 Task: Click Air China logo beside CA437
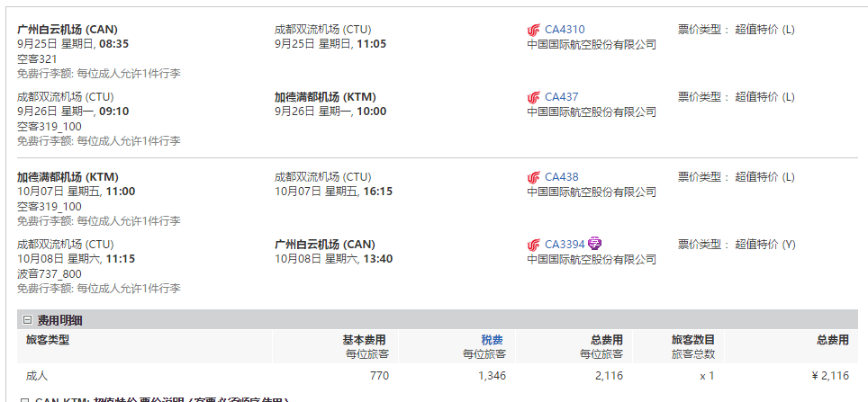click(533, 97)
